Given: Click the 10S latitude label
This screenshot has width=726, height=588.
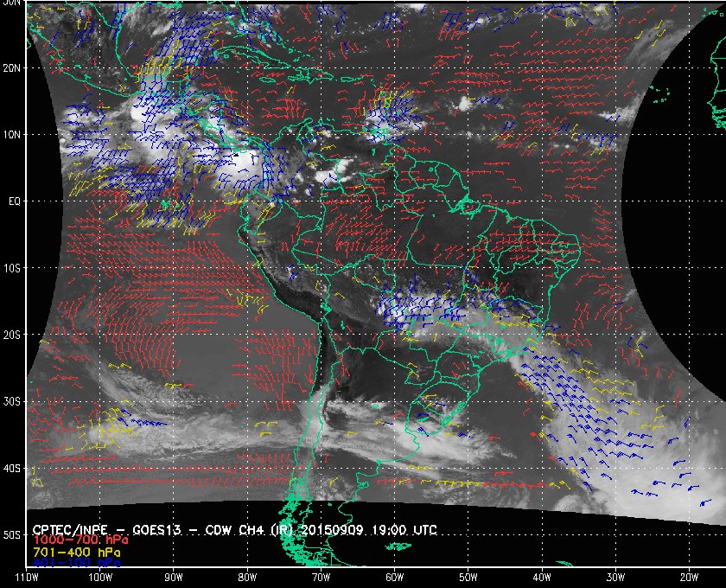Looking at the screenshot, I should point(11,268).
